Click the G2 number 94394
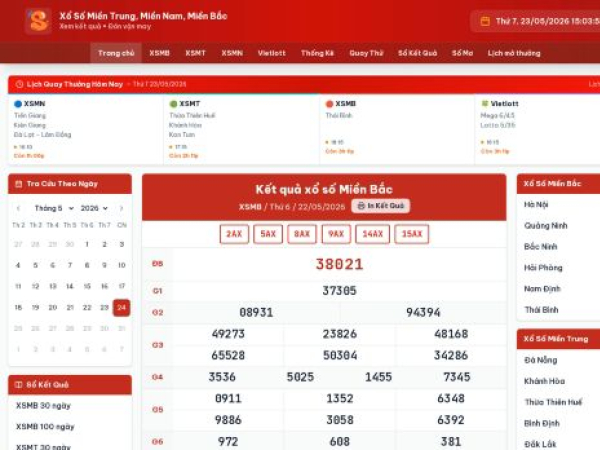600x450 pixels. [423, 313]
